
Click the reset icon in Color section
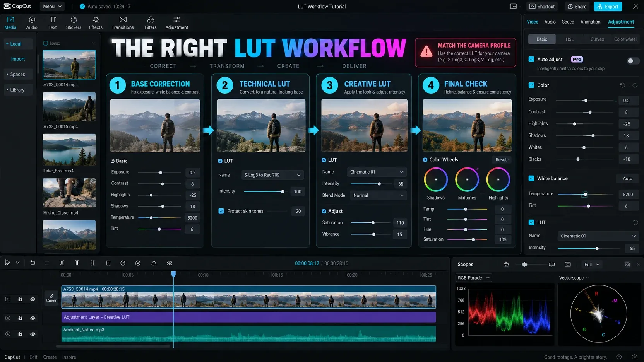[622, 85]
